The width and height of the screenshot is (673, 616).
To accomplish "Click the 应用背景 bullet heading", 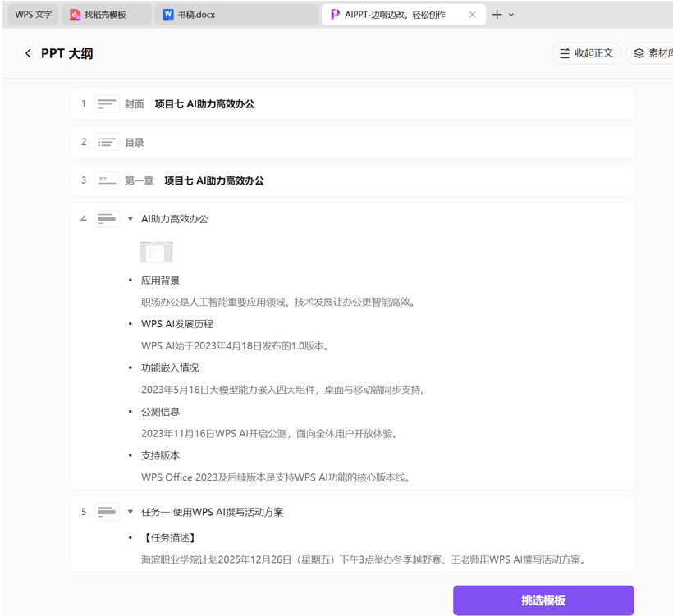I will [161, 281].
